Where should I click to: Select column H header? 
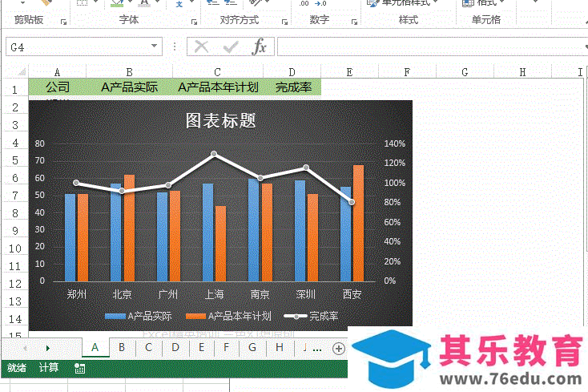523,72
